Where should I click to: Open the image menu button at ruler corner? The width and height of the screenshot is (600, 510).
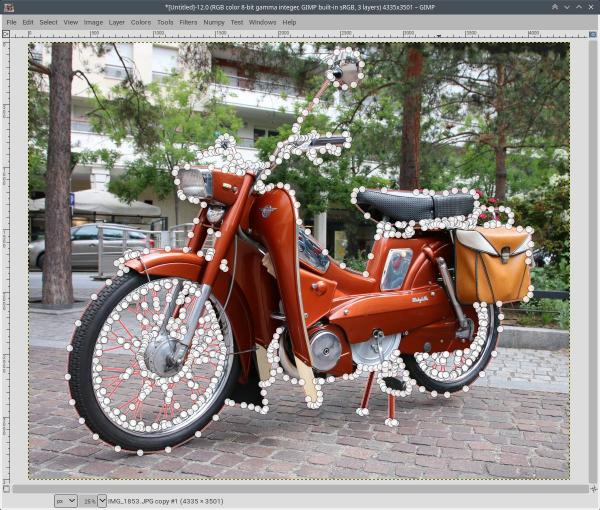[x=6, y=34]
